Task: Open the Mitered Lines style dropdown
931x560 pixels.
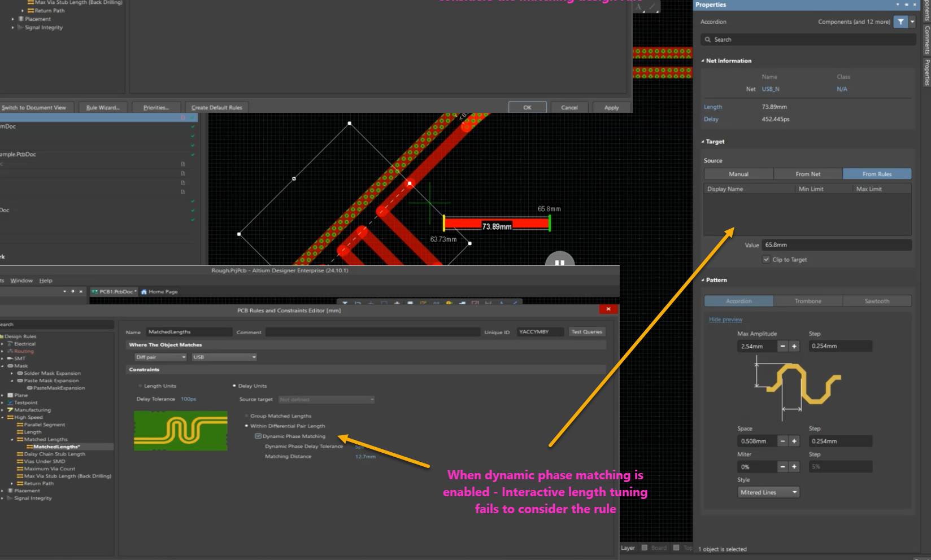Action: [x=768, y=492]
